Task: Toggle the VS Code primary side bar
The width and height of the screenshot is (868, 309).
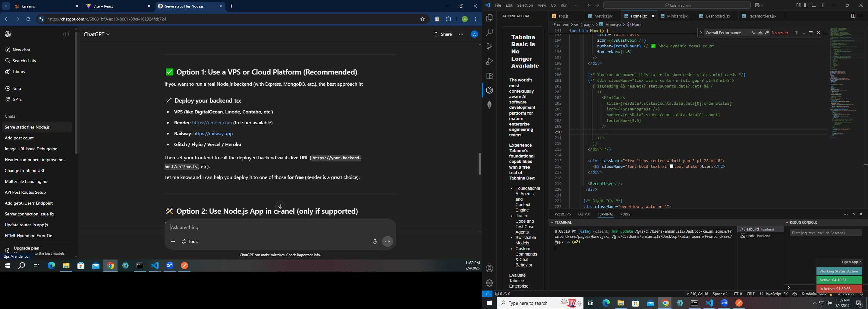Action: click(x=806, y=5)
